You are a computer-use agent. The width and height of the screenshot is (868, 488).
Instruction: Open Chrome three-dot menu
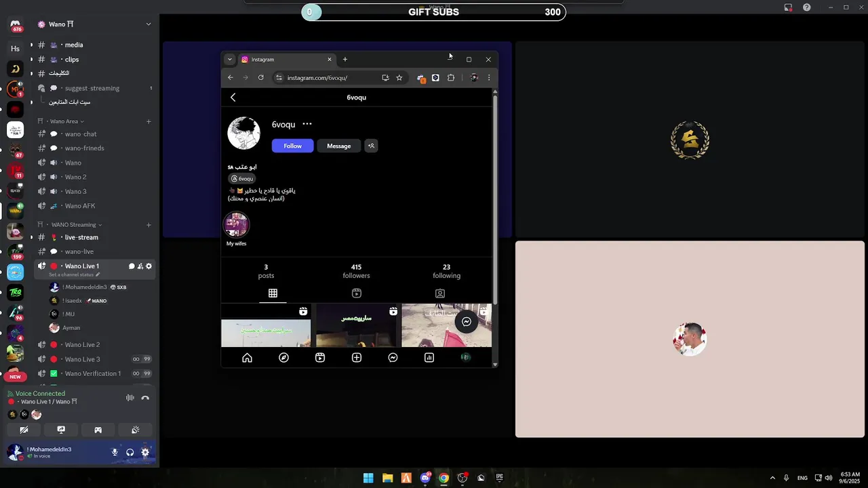pos(489,78)
